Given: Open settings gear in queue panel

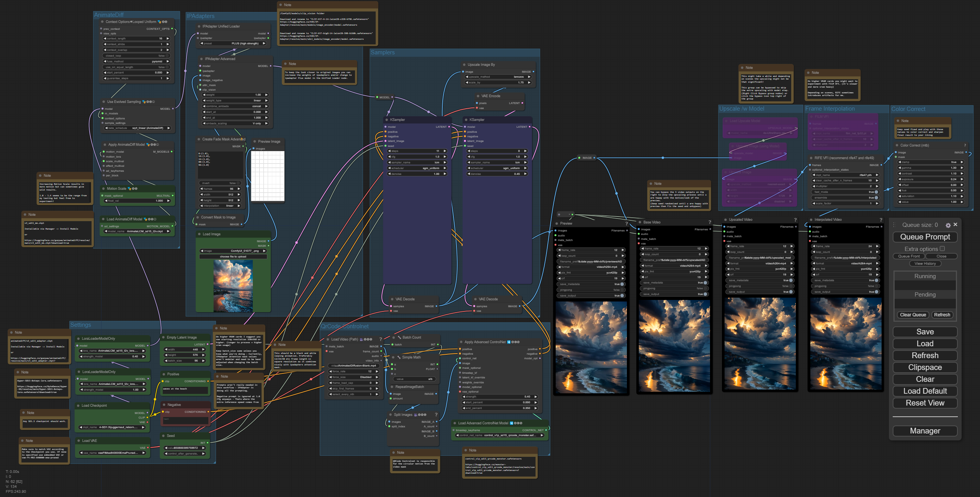Looking at the screenshot, I should pos(948,225).
